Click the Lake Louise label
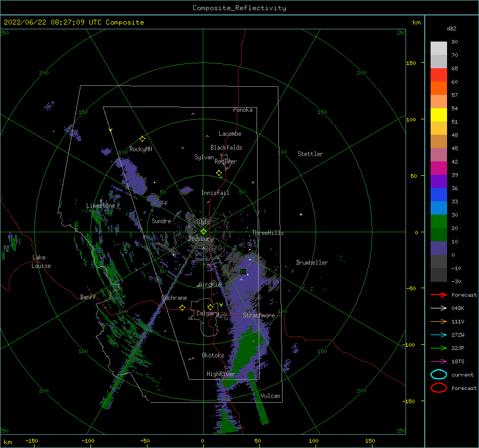 tap(41, 262)
